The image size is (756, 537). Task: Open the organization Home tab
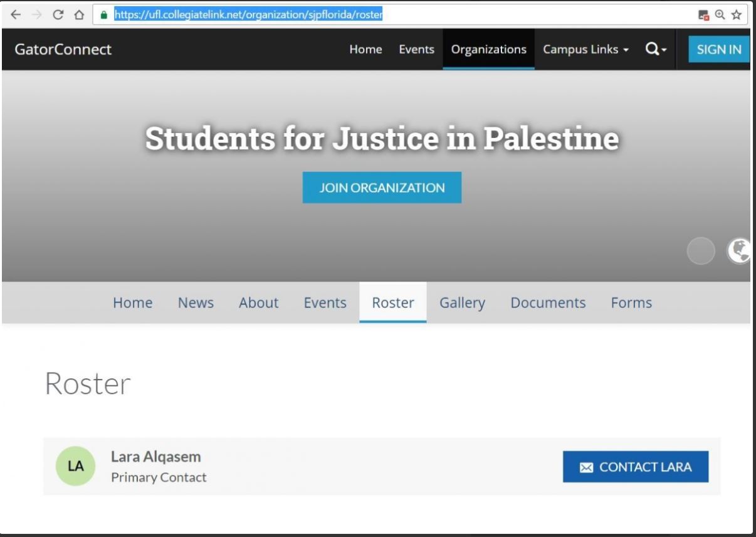(132, 302)
